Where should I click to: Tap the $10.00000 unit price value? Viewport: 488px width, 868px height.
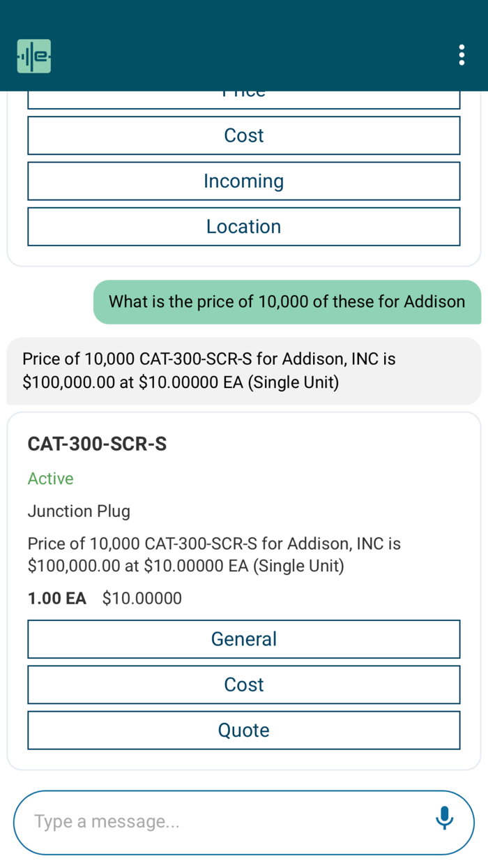[142, 598]
